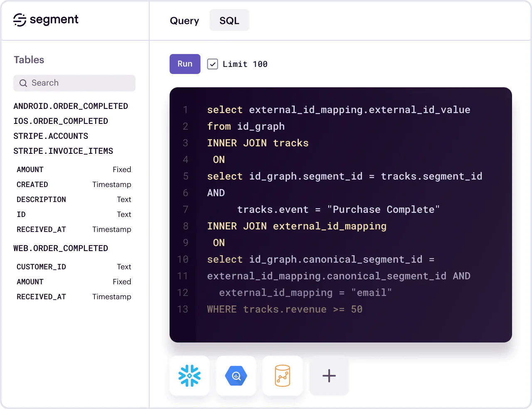
Task: Click the "Purchase Complete" string in editor
Action: point(383,209)
